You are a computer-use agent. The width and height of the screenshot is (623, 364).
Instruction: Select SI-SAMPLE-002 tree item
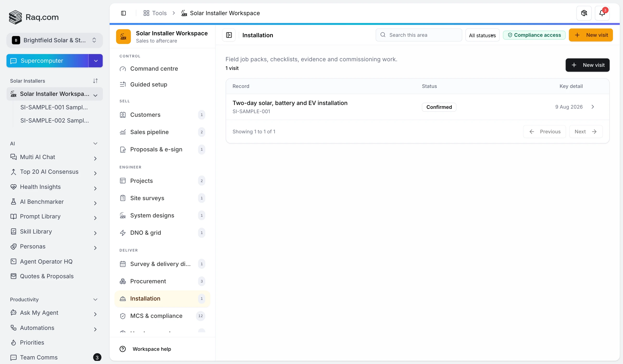point(54,121)
